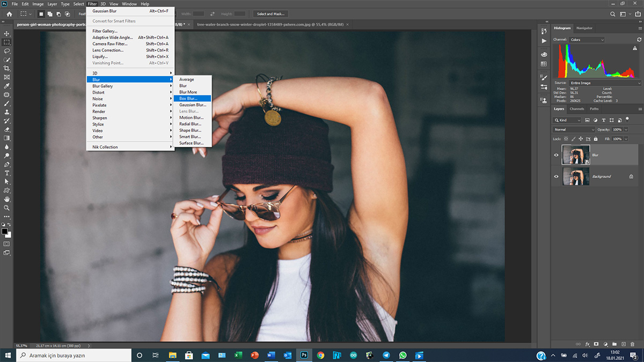Choose Gaussian Blur... from the Blur submenu

coord(193,105)
